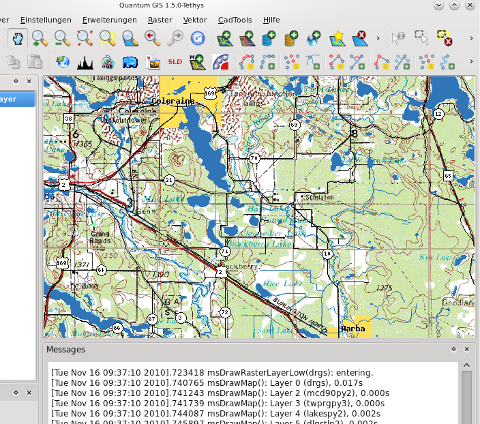This screenshot has width=480, height=424.
Task: Click the yellow Zoom to Selection magnifier
Action: (x=107, y=39)
